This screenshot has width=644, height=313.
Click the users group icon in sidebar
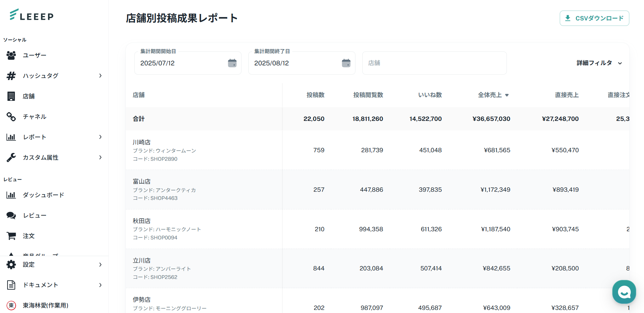tap(11, 55)
